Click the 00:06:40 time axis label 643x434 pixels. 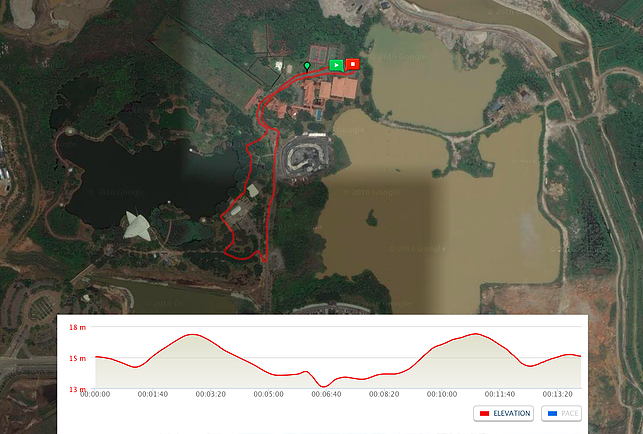tap(326, 394)
